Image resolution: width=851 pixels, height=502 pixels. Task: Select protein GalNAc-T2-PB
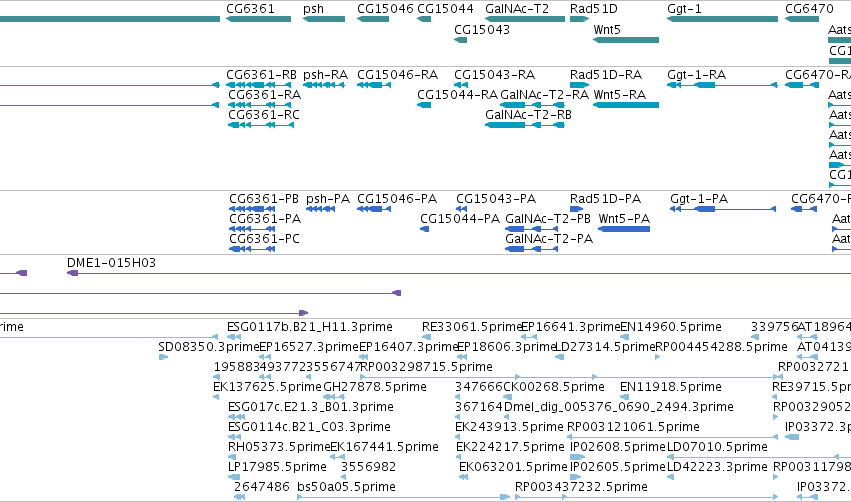click(548, 219)
